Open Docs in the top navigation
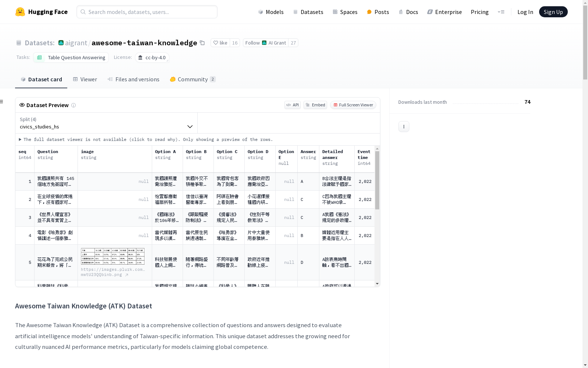This screenshot has width=588, height=368. point(408,12)
